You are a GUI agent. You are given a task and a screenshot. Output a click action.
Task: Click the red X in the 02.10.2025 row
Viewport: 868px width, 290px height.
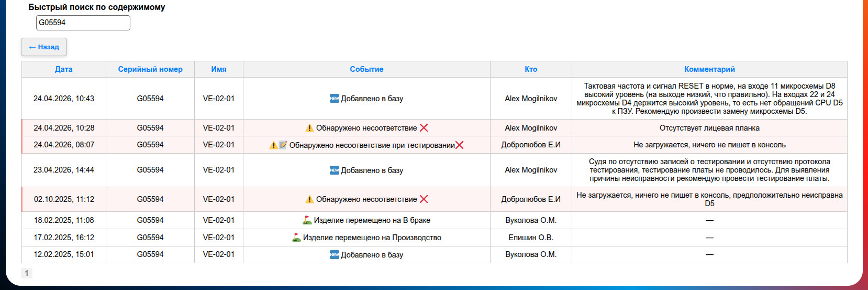424,199
